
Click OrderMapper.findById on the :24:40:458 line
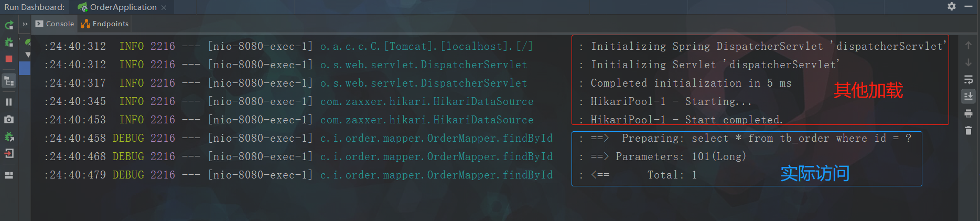tap(436, 138)
